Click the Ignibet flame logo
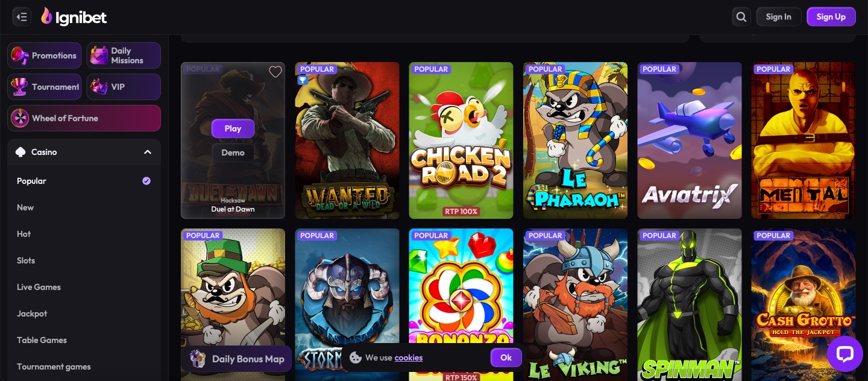This screenshot has height=381, width=868. pyautogui.click(x=46, y=17)
